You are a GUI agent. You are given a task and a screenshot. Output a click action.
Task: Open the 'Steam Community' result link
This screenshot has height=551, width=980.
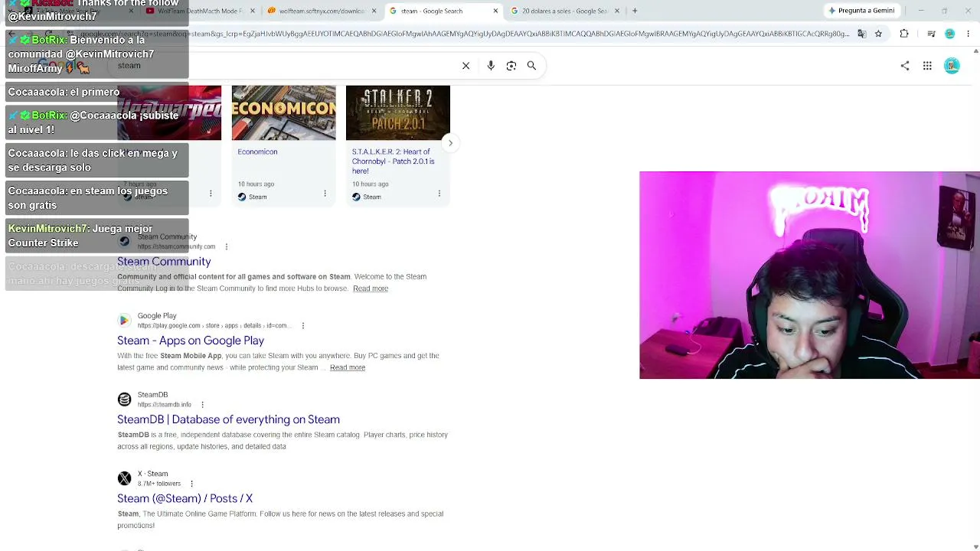pos(164,262)
